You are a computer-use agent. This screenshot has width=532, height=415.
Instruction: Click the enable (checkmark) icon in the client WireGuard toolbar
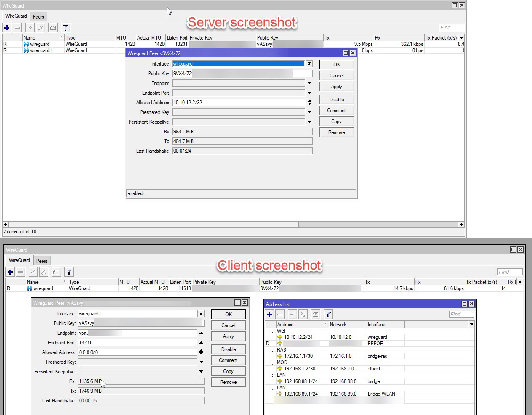33,272
